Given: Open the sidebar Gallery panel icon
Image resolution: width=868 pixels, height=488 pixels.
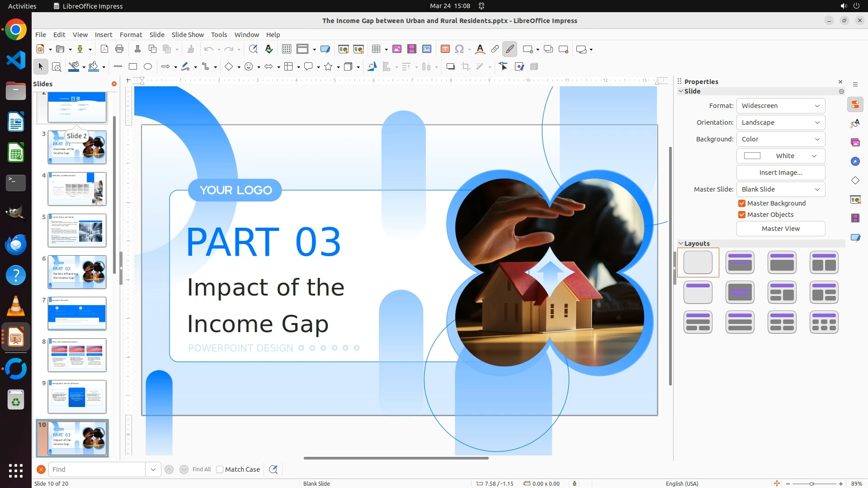Looking at the screenshot, I should coord(855,143).
